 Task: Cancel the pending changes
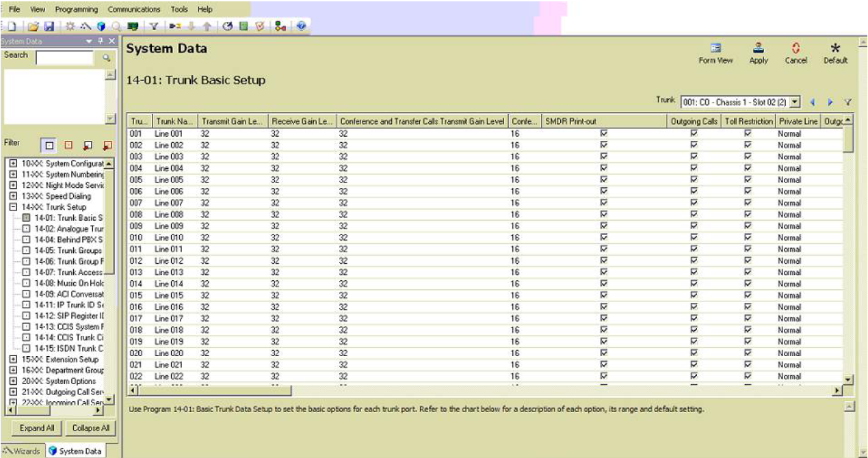(795, 53)
